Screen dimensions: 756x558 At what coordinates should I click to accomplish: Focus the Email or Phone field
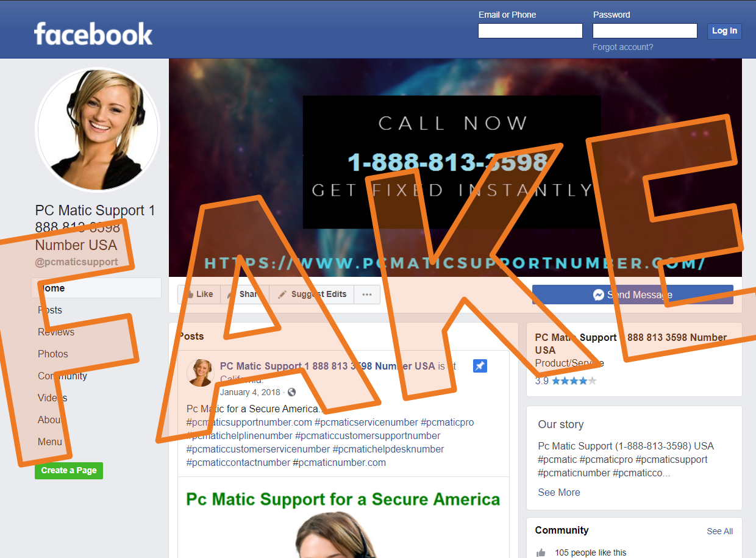530,30
